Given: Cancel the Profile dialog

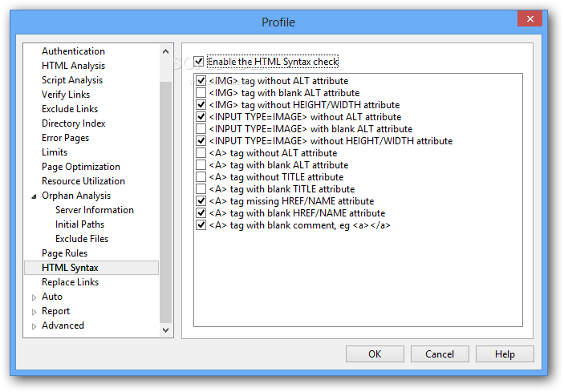Looking at the screenshot, I should [440, 354].
